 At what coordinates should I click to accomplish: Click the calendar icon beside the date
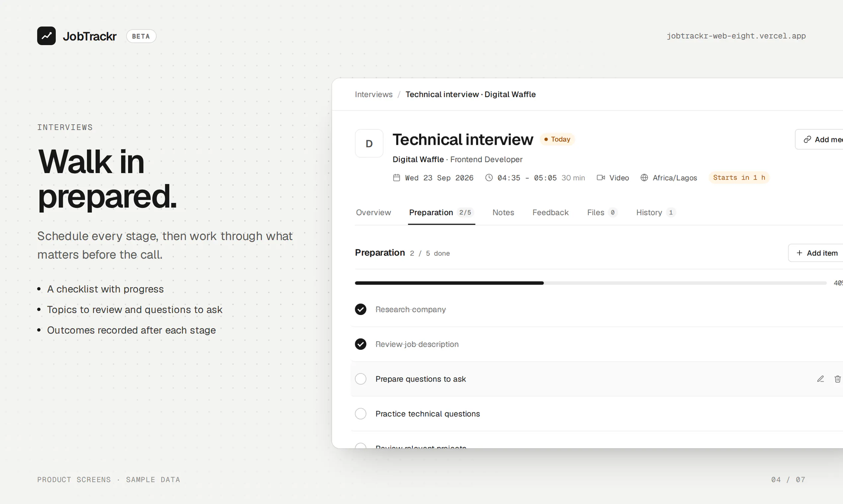(x=396, y=178)
